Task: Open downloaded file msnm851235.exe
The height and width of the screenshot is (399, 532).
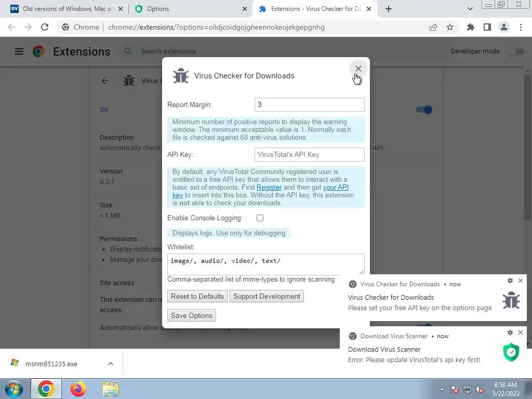Action: (51, 364)
